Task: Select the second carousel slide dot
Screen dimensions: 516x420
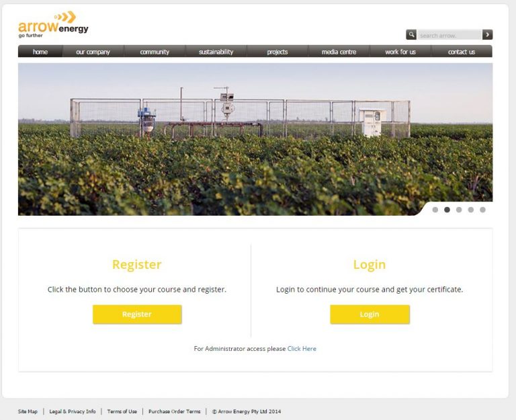Action: click(x=447, y=210)
